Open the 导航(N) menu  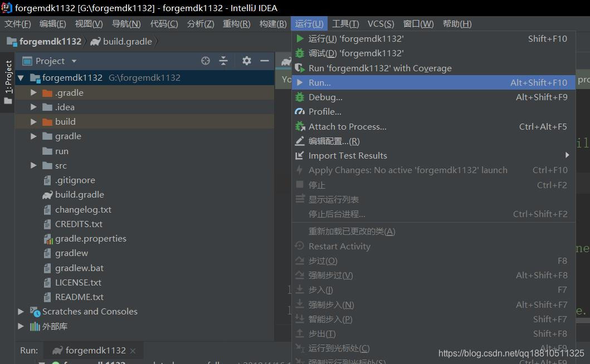click(x=126, y=24)
